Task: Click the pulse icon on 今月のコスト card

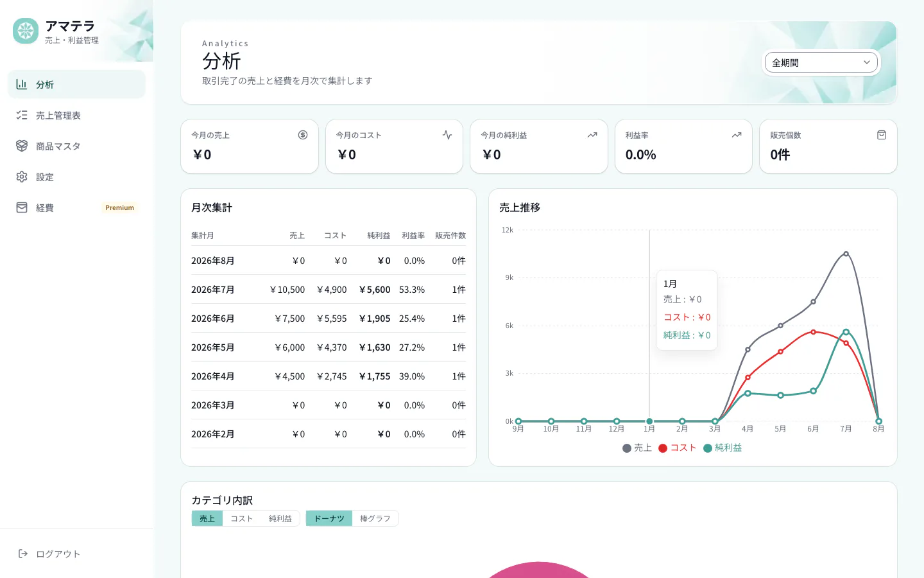Action: coord(447,135)
